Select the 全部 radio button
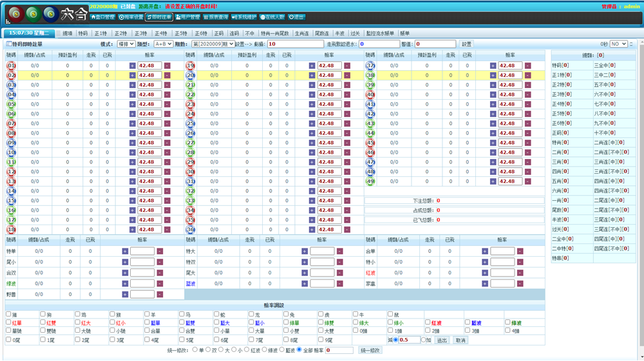Screen dimensions: 644x361 coord(299,350)
